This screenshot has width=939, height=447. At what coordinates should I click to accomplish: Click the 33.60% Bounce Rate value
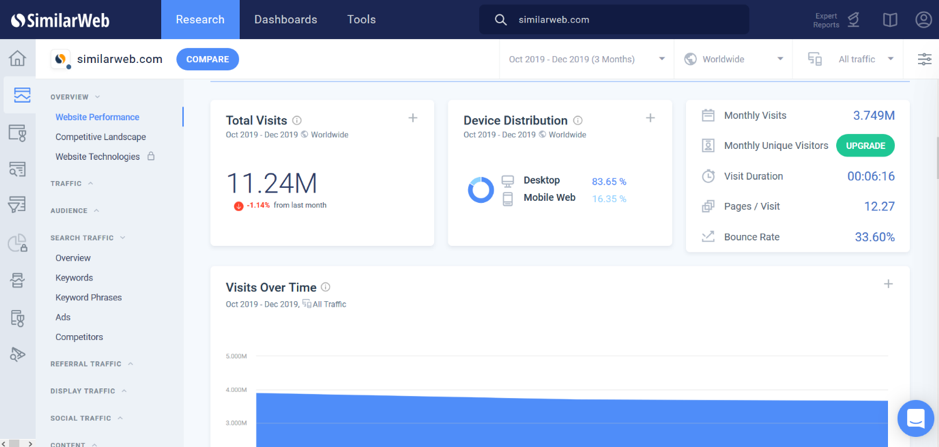pos(875,237)
